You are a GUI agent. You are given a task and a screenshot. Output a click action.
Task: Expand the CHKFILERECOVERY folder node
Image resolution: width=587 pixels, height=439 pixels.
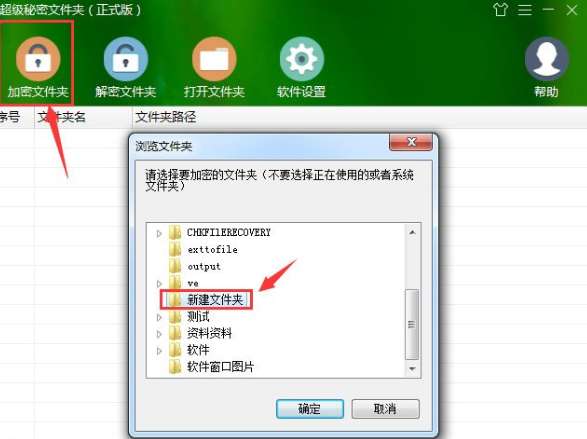pyautogui.click(x=159, y=234)
